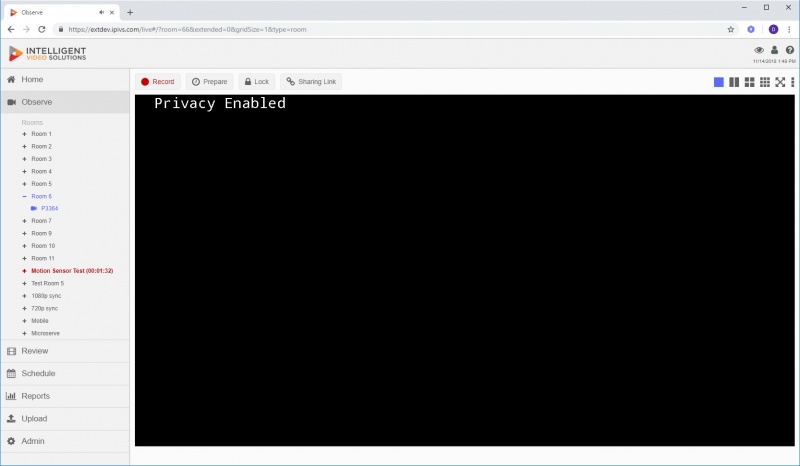Click the Intelligent Video Solutions logo
800x466 pixels.
point(47,53)
